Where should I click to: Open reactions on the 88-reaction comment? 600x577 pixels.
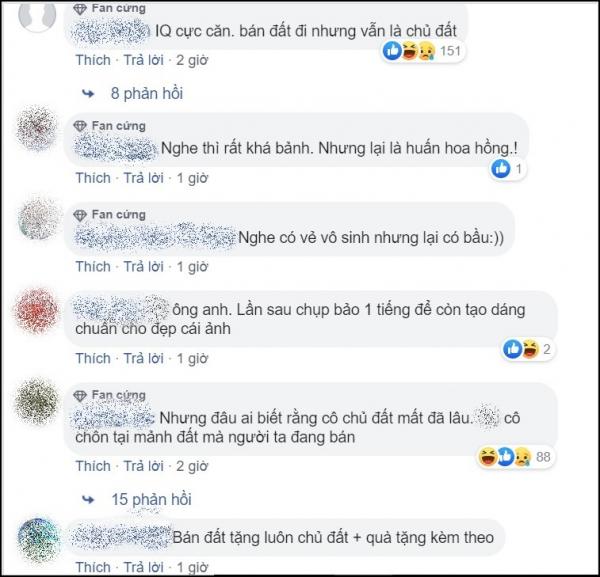coord(514,457)
